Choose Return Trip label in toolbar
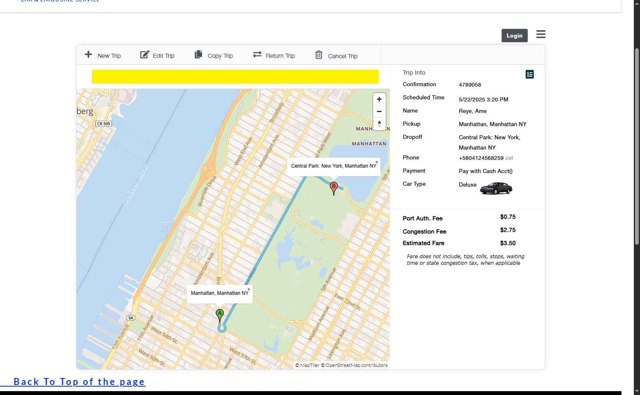The width and height of the screenshot is (640, 395). click(x=280, y=55)
